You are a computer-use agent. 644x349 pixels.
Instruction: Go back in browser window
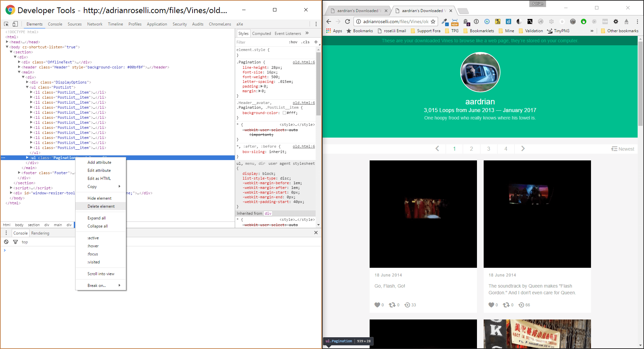click(x=329, y=21)
